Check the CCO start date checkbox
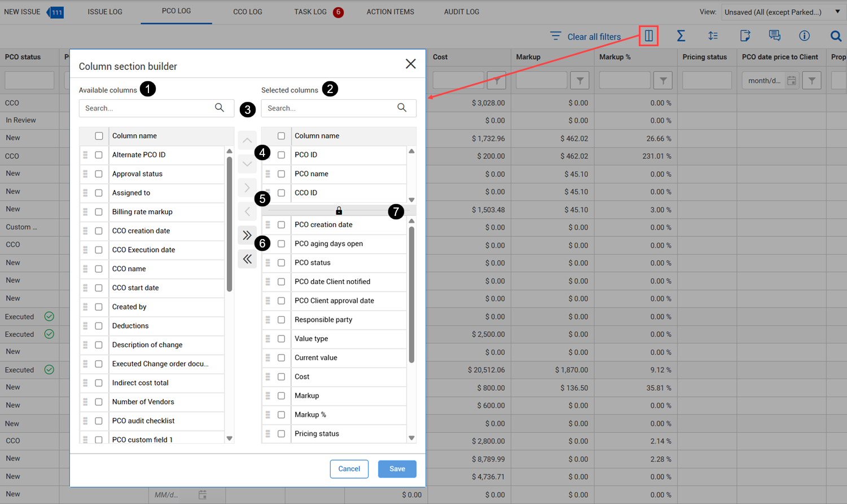Viewport: 847px width, 504px height. (99, 288)
